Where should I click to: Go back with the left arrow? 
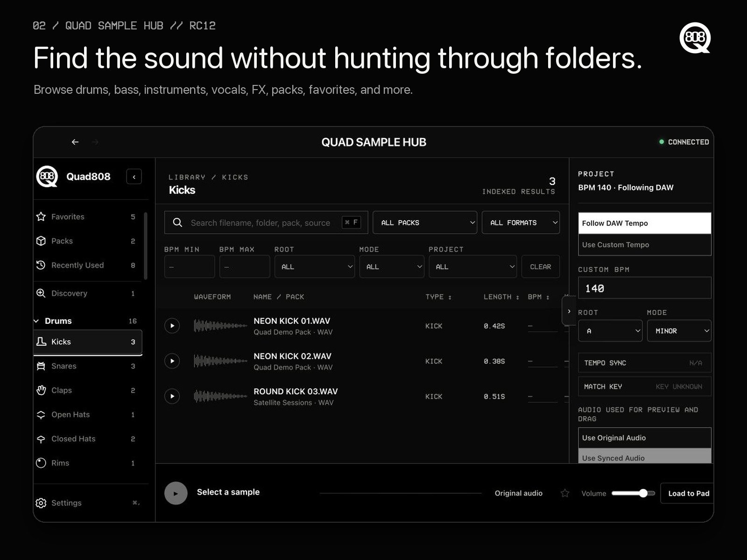point(75,142)
